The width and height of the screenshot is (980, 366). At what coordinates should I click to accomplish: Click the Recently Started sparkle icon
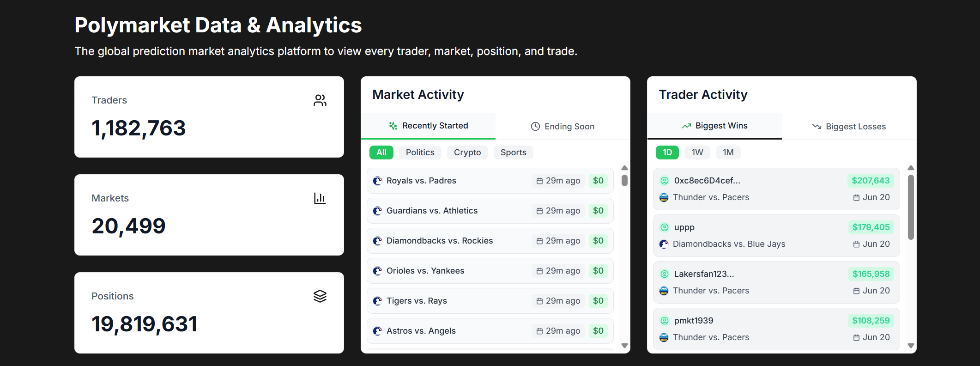tap(393, 126)
